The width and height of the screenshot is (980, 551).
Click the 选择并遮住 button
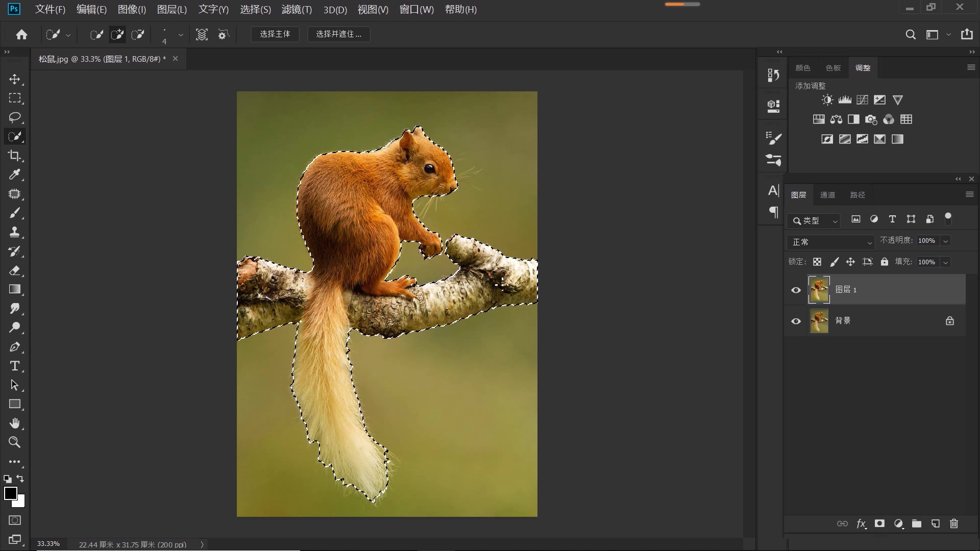[338, 34]
